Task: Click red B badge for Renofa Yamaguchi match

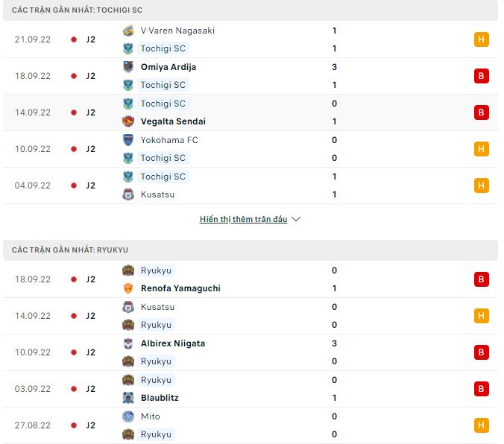Action: point(481,279)
